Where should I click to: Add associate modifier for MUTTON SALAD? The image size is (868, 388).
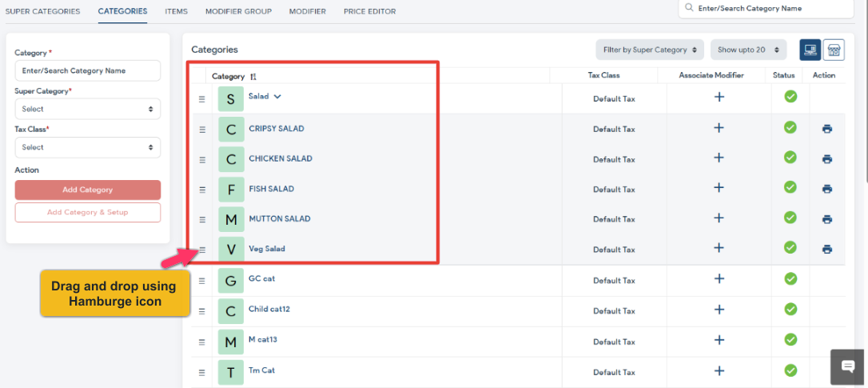[719, 218]
